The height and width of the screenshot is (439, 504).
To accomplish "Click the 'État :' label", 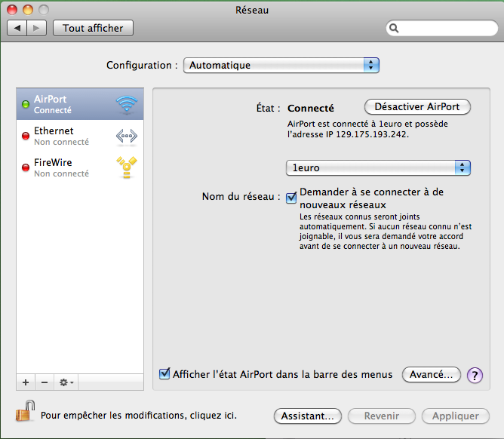I will tap(268, 109).
